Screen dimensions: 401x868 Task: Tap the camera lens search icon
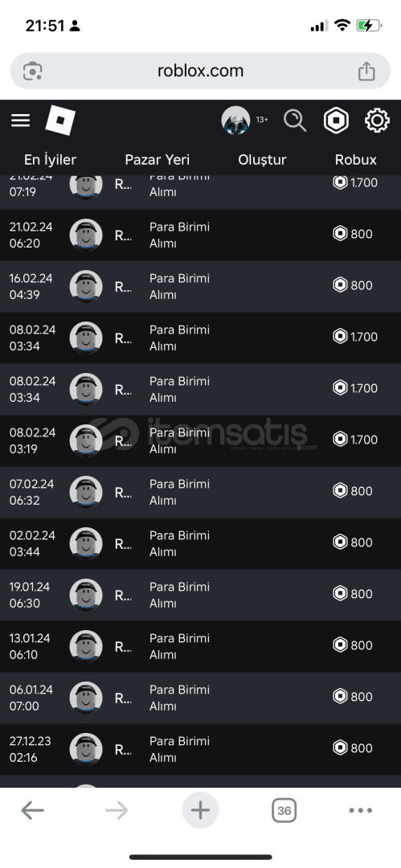pos(33,71)
